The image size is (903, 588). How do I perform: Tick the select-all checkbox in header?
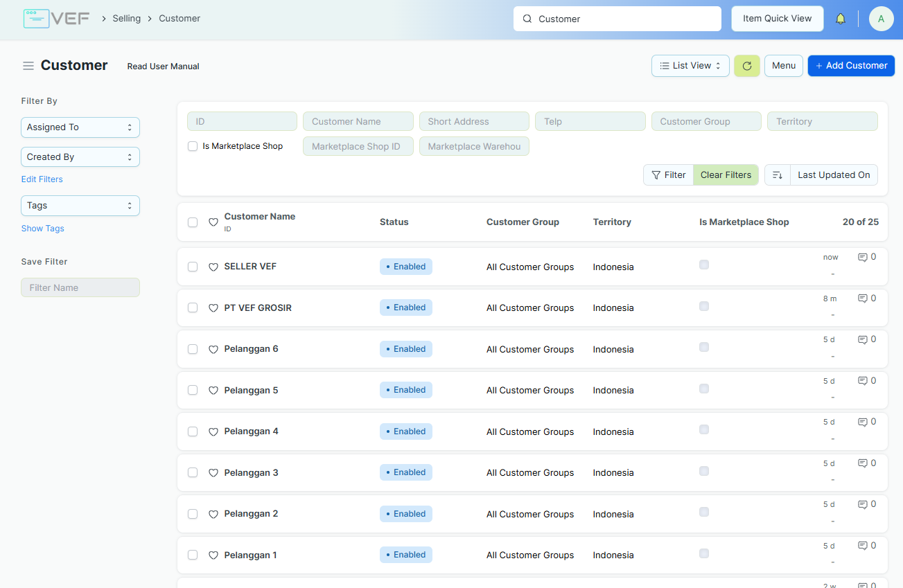pyautogui.click(x=193, y=222)
